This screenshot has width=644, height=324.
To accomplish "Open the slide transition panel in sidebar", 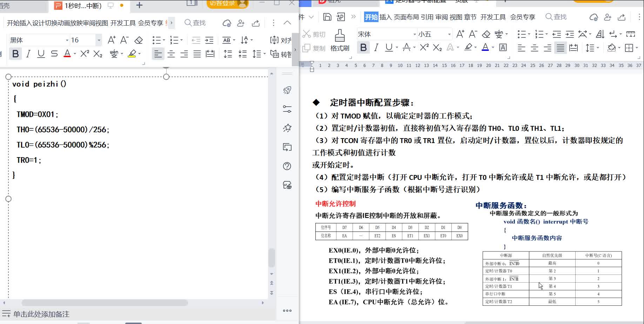I will coord(287,147).
